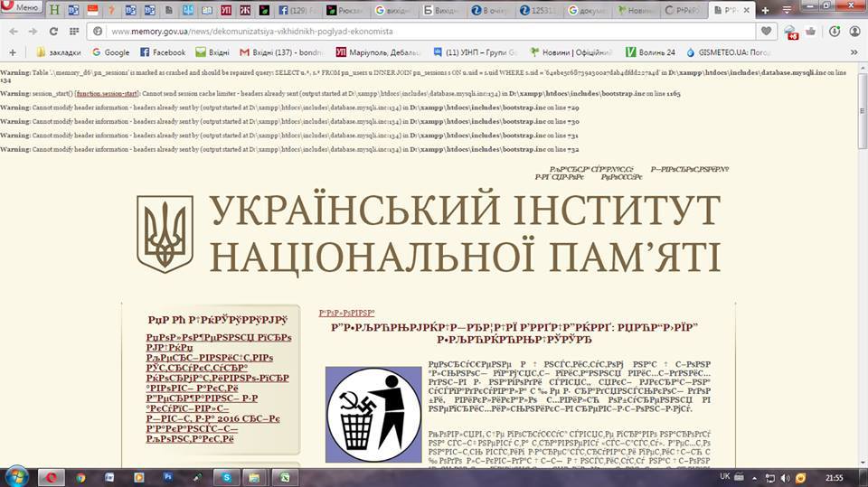This screenshot has width=868, height=487.
Task: Click the clock showing 21:55
Action: tap(835, 478)
